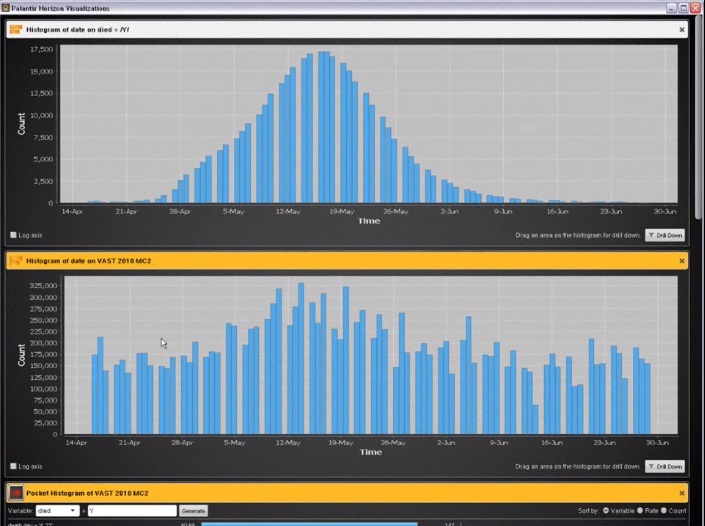Viewport: 705px width, 526px height.
Task: Sort pocket histogram by Rate
Action: coord(640,510)
